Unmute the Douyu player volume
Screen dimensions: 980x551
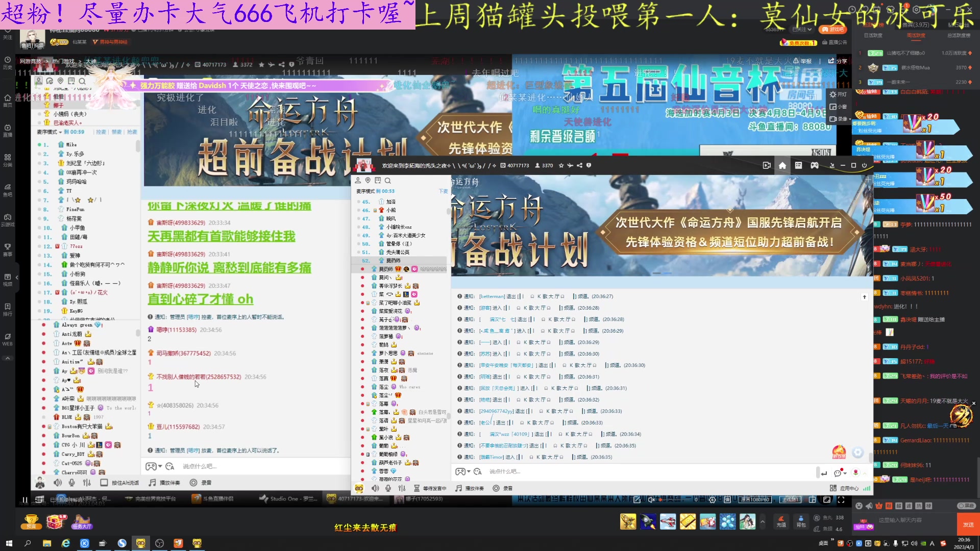[651, 499]
